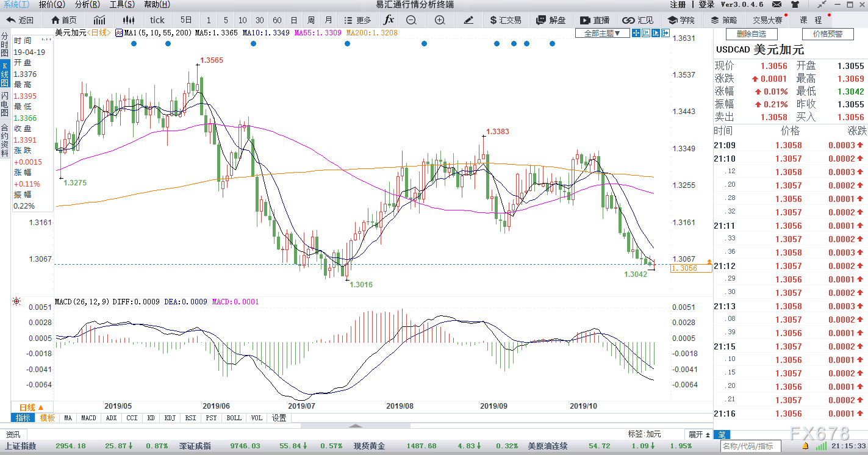Click the crosshair layout icon
The height and width of the screenshot is (455, 868).
click(636, 34)
